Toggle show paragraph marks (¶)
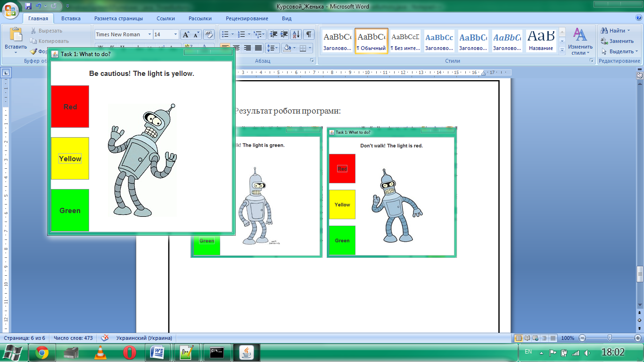Viewport: 644px width, 362px height. click(309, 34)
